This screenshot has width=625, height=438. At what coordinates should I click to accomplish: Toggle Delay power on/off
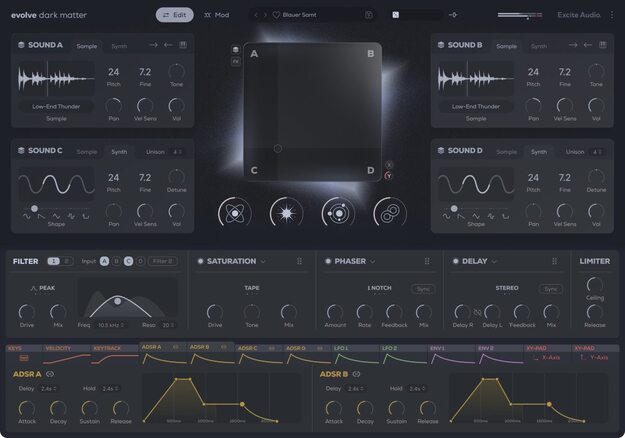click(x=456, y=261)
